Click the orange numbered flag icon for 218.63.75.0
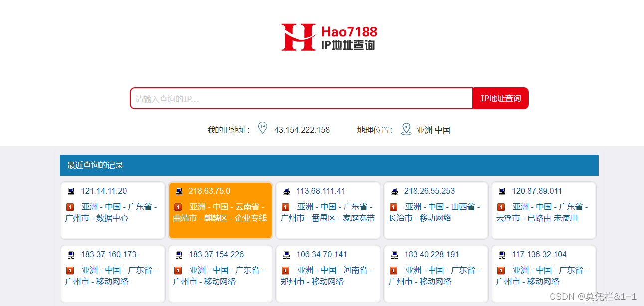 178,206
